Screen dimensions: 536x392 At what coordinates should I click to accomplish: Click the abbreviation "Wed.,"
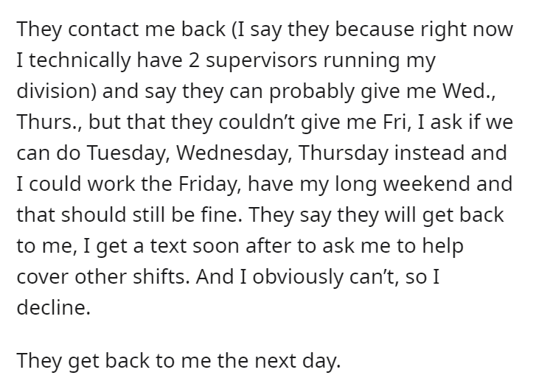(x=469, y=91)
